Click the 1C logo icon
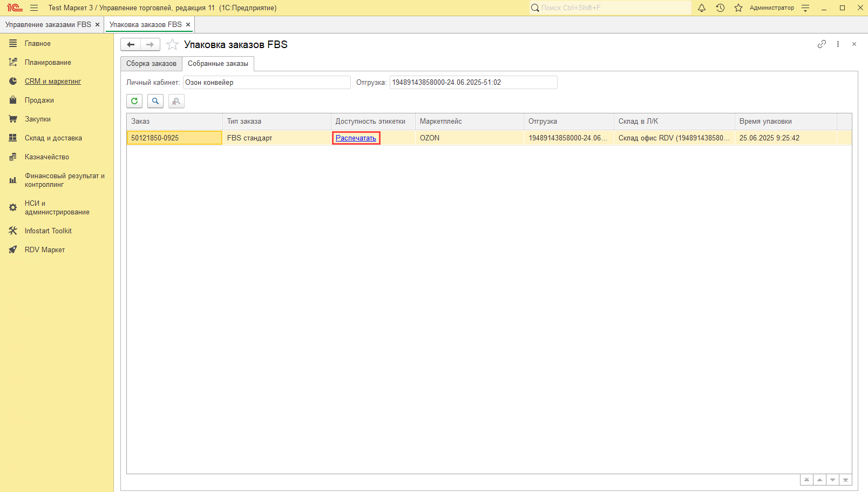Viewport: 868px width, 492px height. click(15, 8)
